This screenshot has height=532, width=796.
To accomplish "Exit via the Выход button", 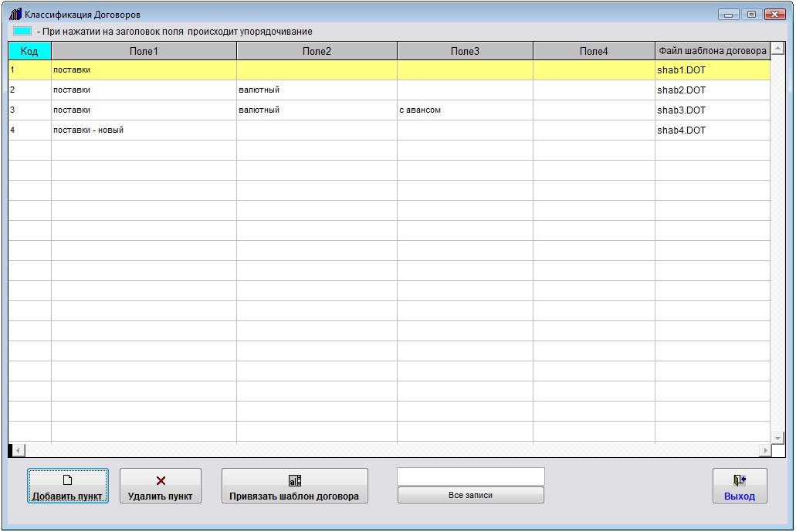I will [x=740, y=486].
